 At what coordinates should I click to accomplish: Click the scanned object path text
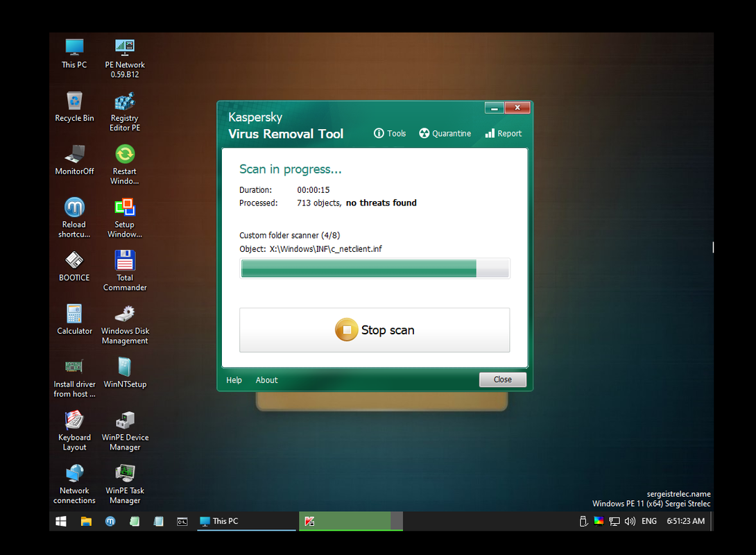tap(325, 249)
